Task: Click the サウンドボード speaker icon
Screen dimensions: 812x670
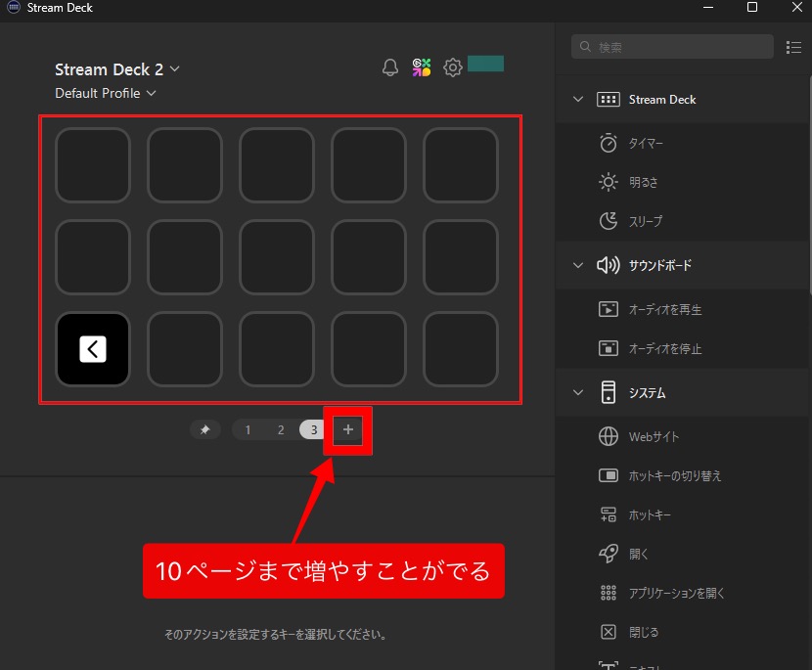Action: [608, 265]
